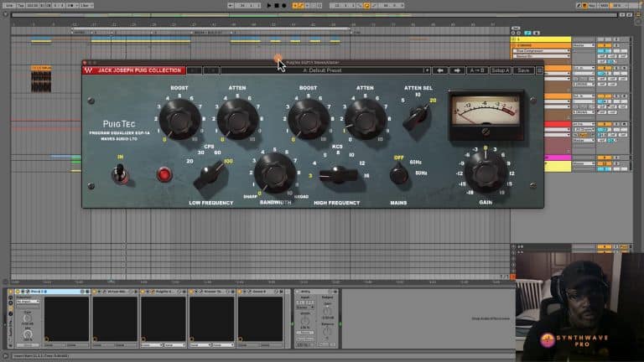Toggle the Key map mode switch
644x362 pixels.
pos(592,6)
